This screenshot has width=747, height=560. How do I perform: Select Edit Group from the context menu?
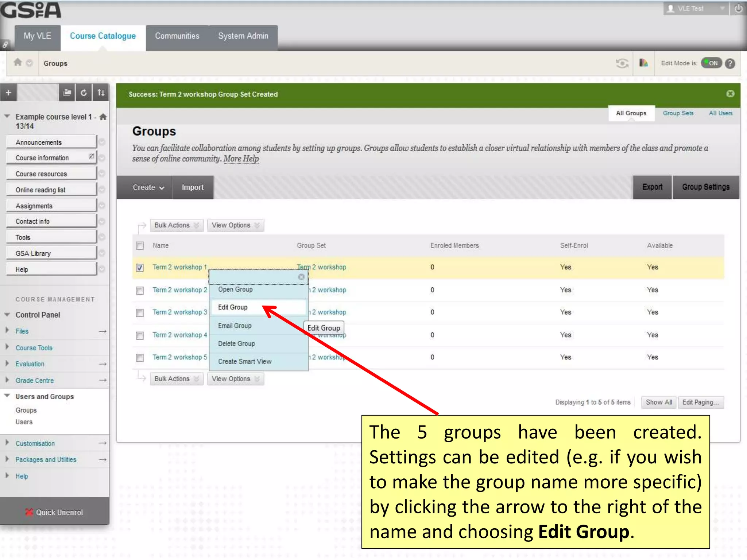pos(233,307)
